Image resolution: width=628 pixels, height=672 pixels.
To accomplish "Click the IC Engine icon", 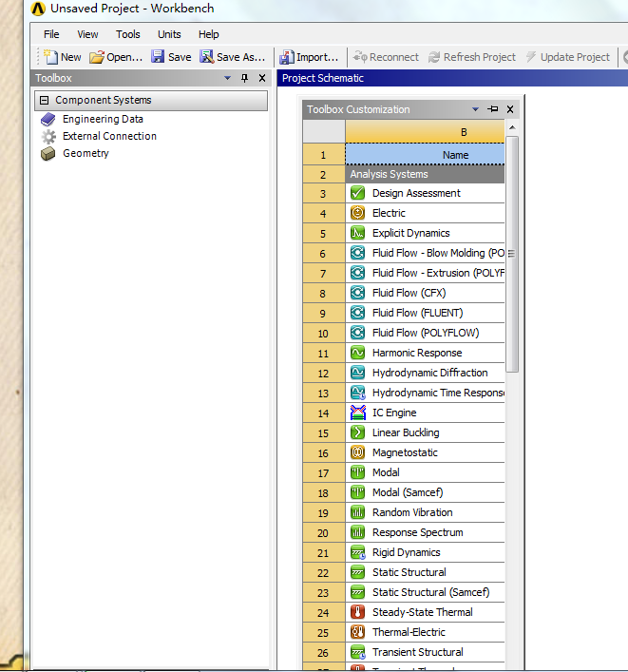I will [x=357, y=413].
